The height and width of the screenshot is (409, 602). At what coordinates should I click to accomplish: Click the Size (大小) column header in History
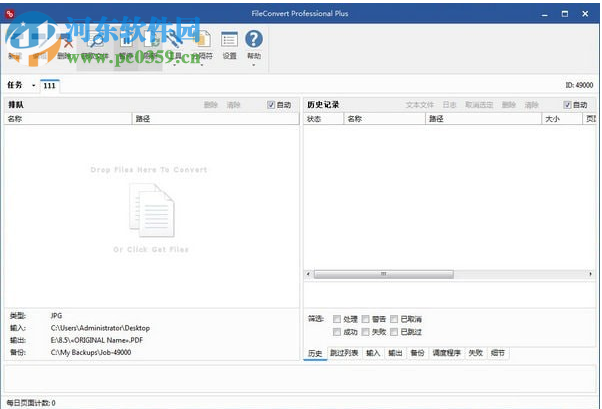click(x=562, y=119)
